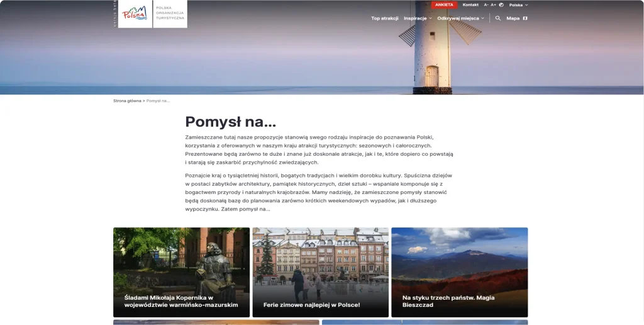Open the Kontakt link
The width and height of the screenshot is (644, 325).
click(470, 5)
